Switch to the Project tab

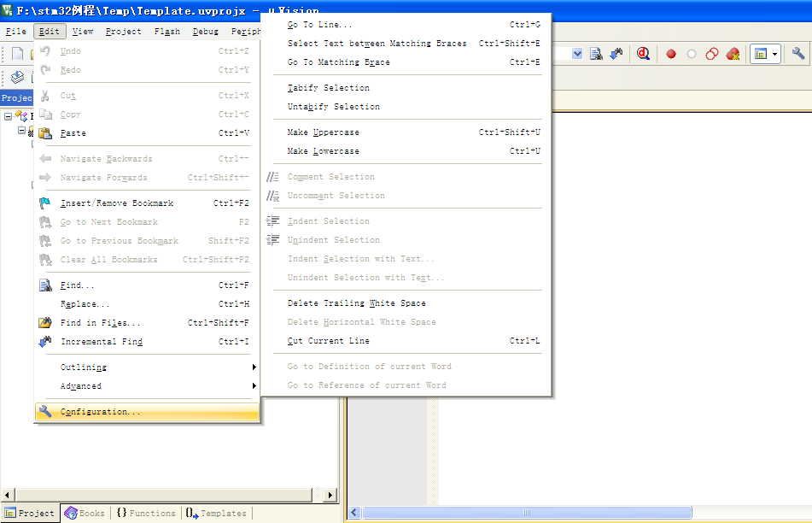[x=30, y=513]
